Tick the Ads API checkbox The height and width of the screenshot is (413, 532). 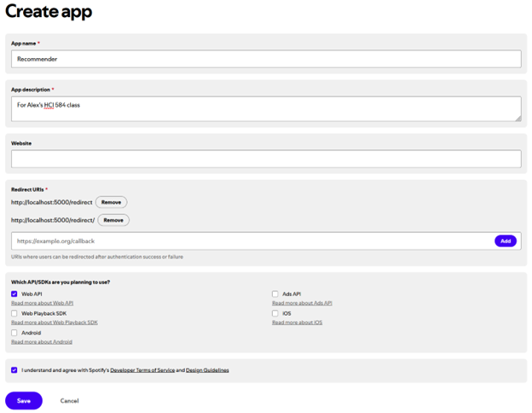pyautogui.click(x=275, y=294)
